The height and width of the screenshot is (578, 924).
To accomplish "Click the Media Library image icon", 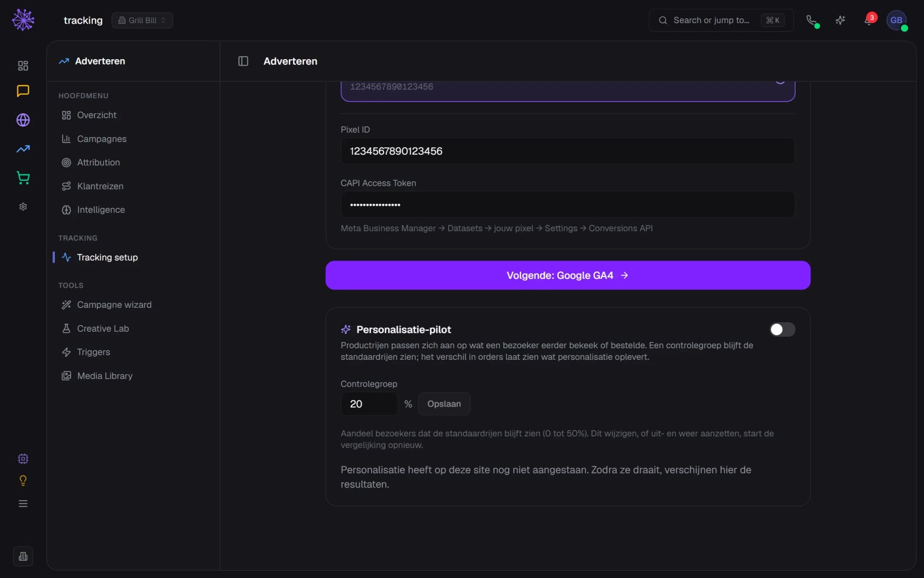I will (x=66, y=376).
